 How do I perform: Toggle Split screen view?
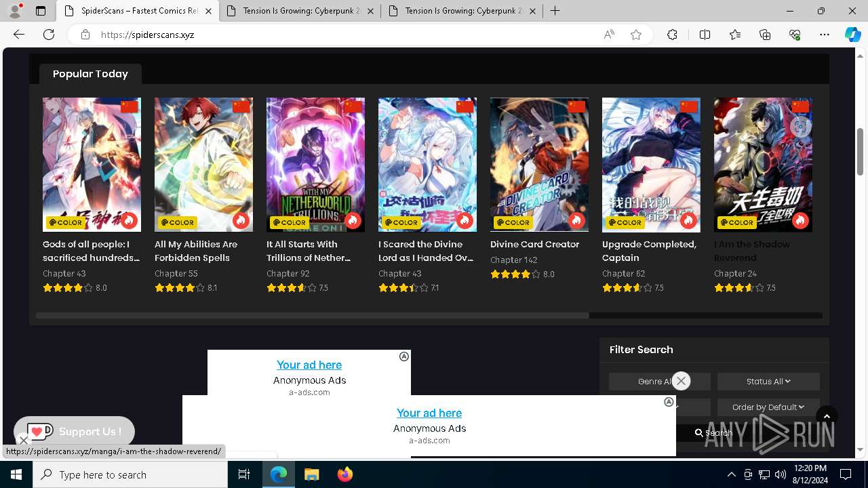pos(705,35)
